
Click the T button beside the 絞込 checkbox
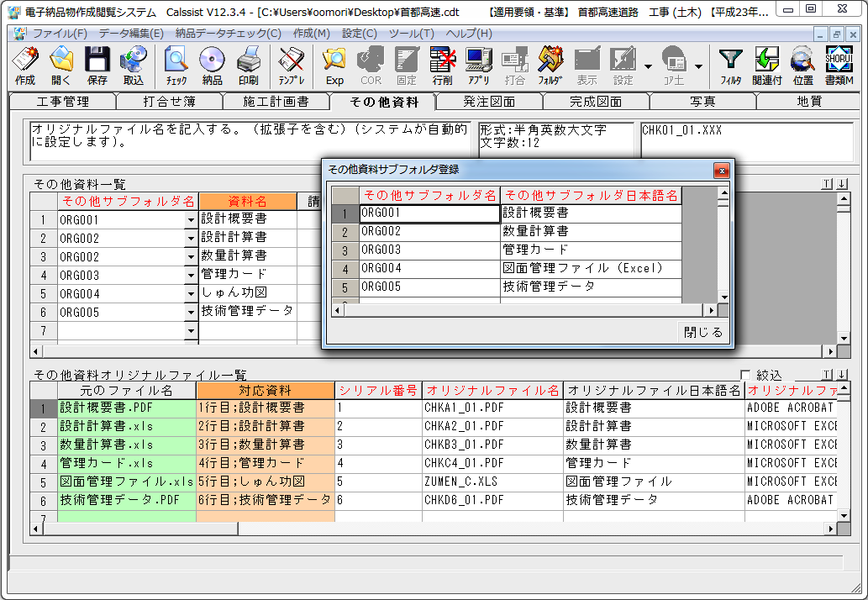pyautogui.click(x=827, y=375)
